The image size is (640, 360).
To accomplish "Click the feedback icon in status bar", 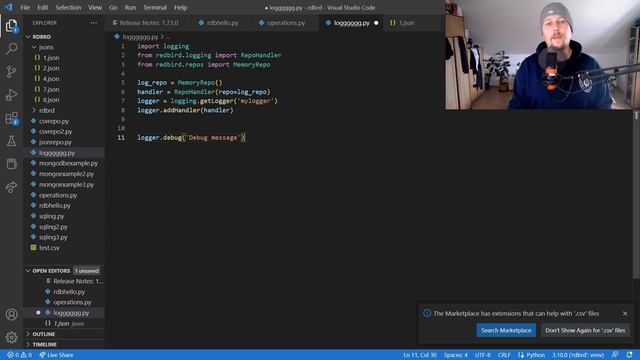I will coord(615,355).
